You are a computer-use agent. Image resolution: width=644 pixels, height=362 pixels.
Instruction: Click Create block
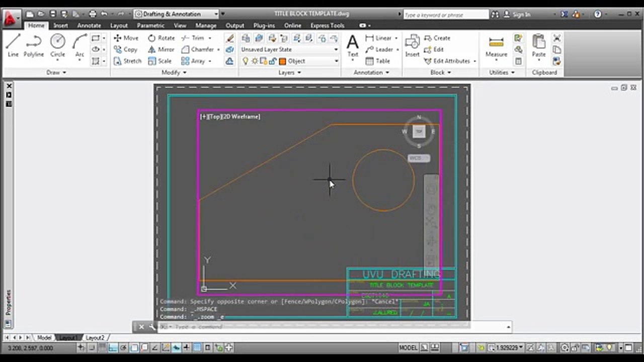(437, 38)
